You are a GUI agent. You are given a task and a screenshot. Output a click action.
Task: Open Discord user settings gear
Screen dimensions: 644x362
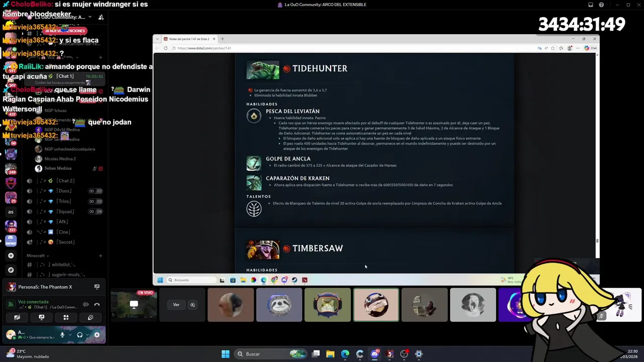pyautogui.click(x=97, y=334)
